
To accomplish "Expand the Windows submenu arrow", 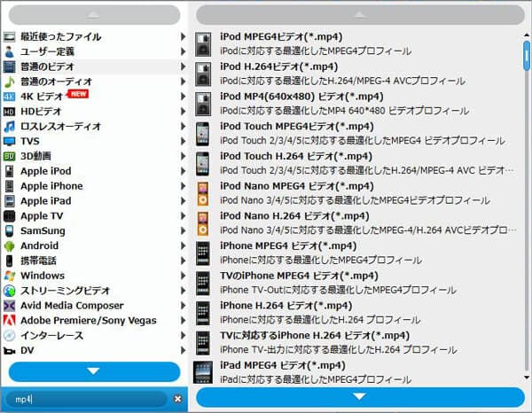I will pos(183,276).
